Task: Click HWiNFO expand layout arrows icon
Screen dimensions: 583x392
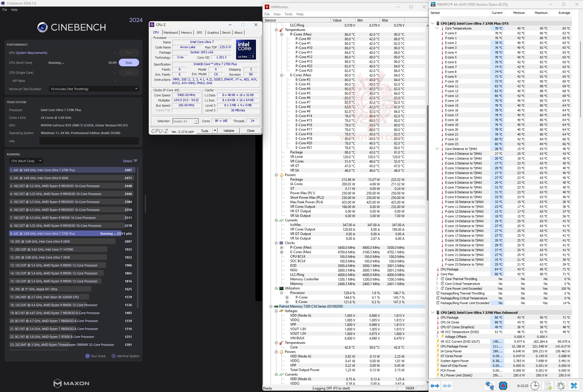Action: [x=434, y=385]
